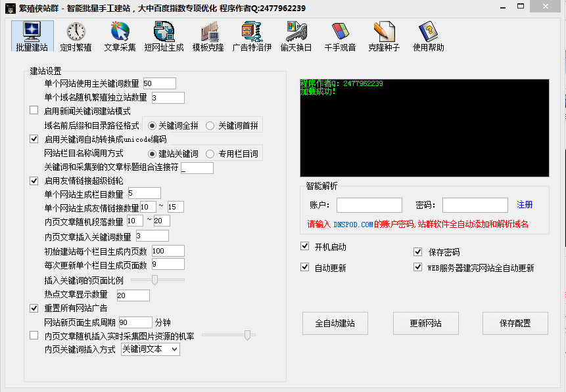The image size is (566, 392).
Task: Open the 定时繁殖 clock icon
Action: point(76,36)
